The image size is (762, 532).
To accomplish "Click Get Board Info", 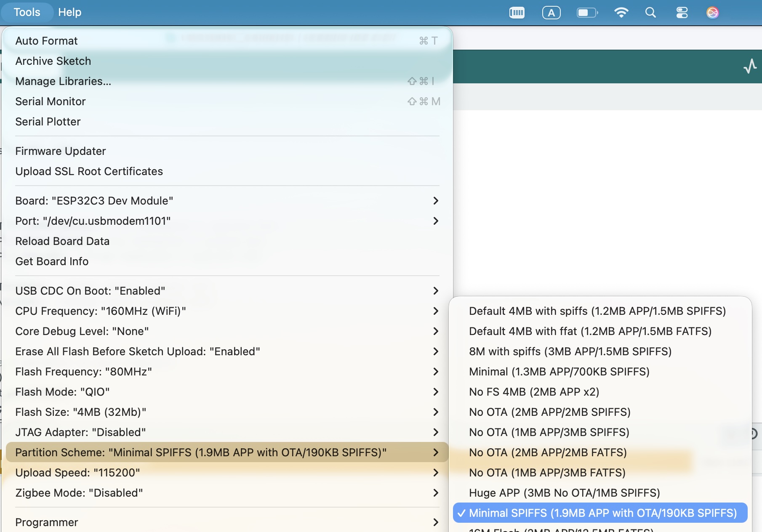I will pyautogui.click(x=52, y=261).
